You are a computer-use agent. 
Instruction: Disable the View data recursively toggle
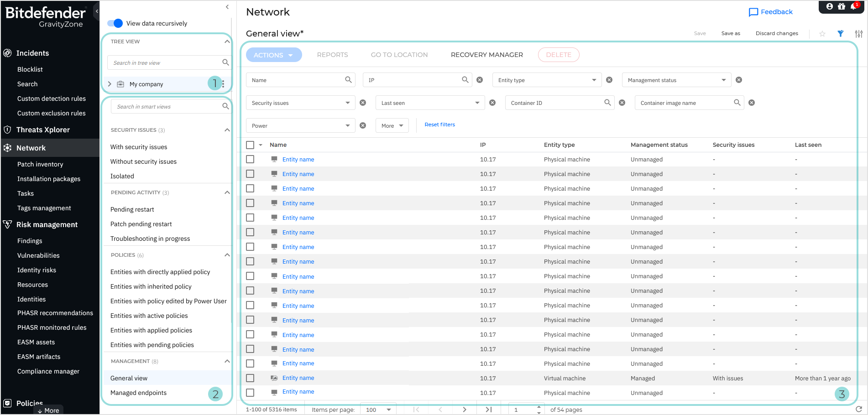[x=114, y=23]
